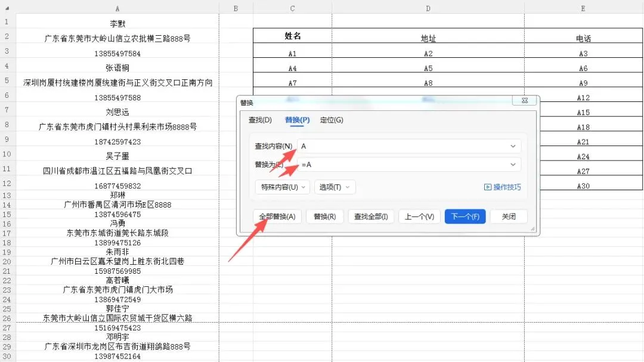
Task: Click cell 广州市番禺区清河市场E区8888
Action: (x=117, y=205)
